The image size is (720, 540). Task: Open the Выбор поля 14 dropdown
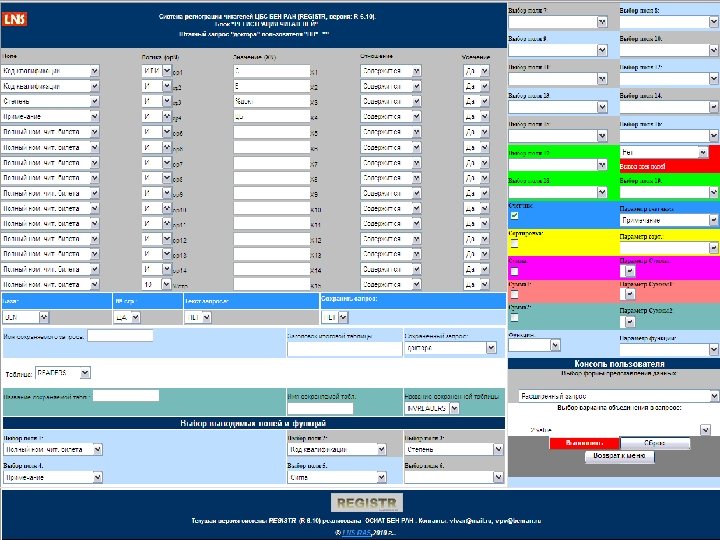click(669, 107)
